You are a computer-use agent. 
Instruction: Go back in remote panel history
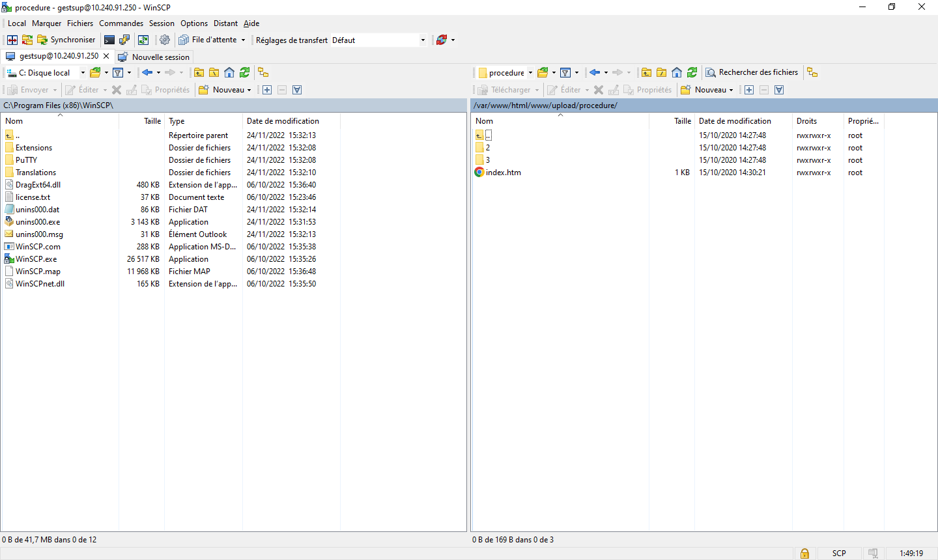(595, 72)
